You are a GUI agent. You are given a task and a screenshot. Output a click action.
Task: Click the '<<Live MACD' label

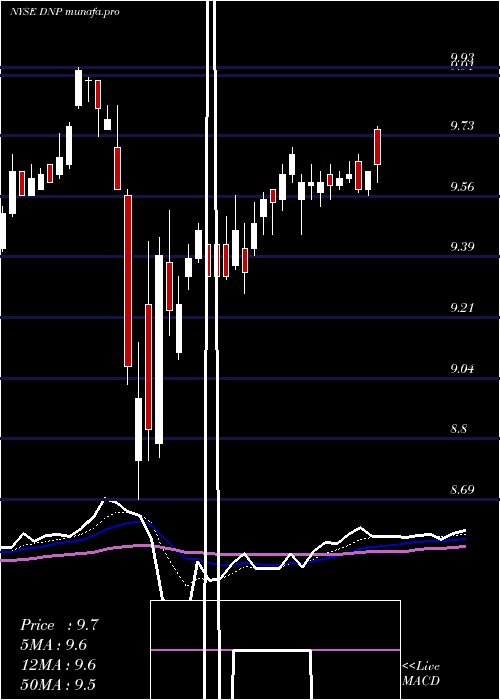[x=421, y=674]
